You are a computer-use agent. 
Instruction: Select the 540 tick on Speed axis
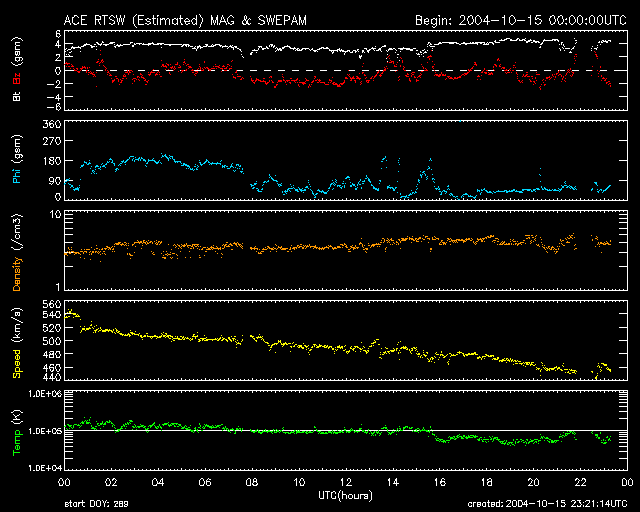[52, 315]
